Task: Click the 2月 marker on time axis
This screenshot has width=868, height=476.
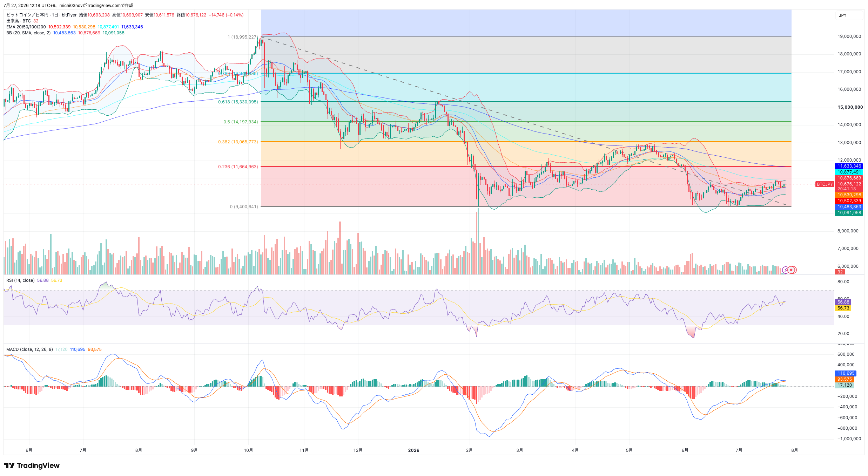Action: click(x=469, y=450)
